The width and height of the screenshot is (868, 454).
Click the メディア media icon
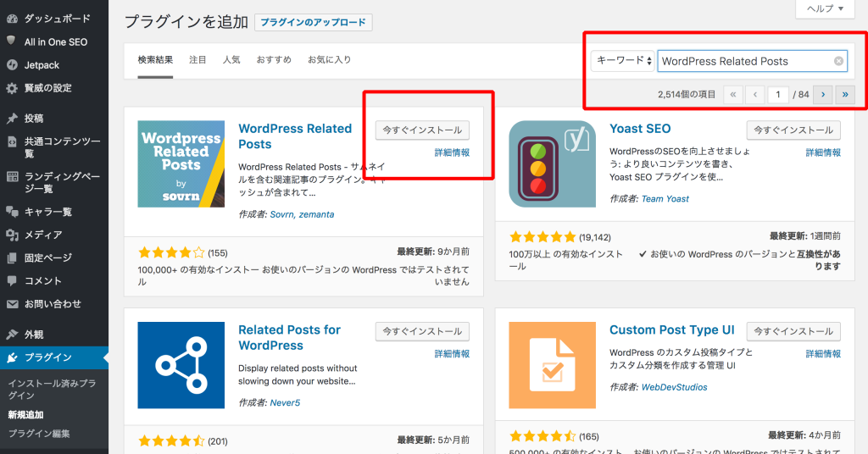point(12,235)
